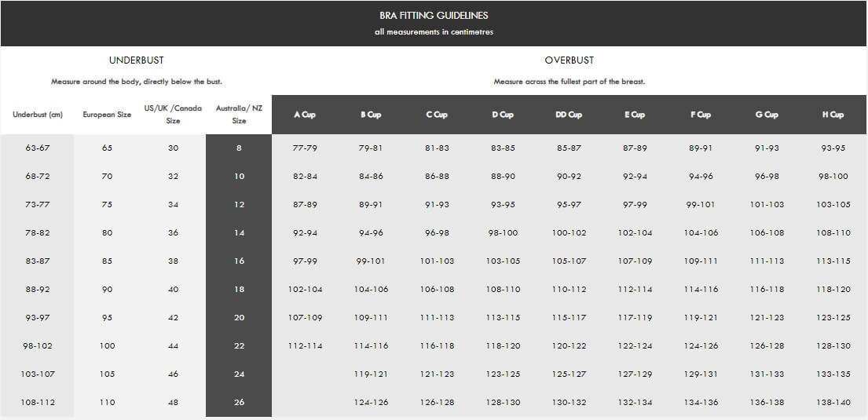The image size is (868, 420).
Task: Click the BRA FITTING GUIDELINES title
Action: click(x=434, y=15)
